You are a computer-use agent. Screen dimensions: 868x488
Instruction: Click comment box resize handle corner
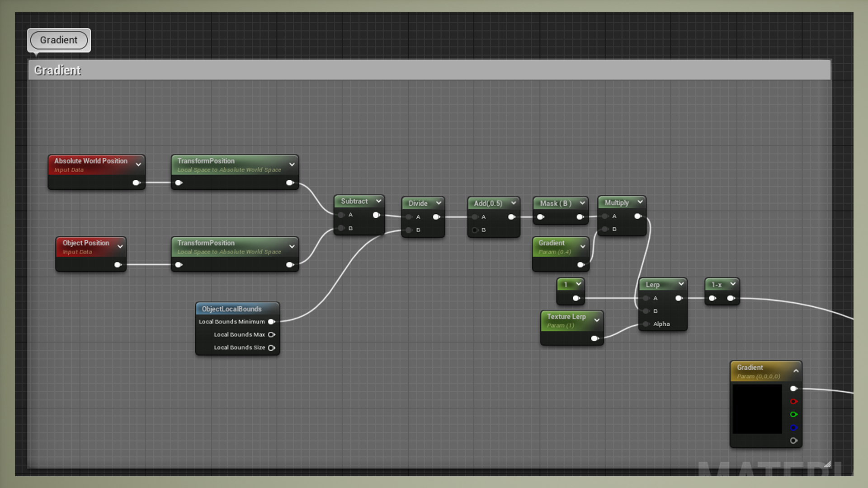(827, 464)
